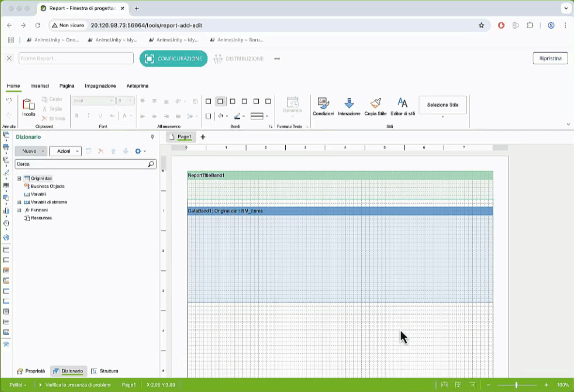Open the Struttura panel tab
Viewport: 574px width, 392px height.
[x=105, y=371]
